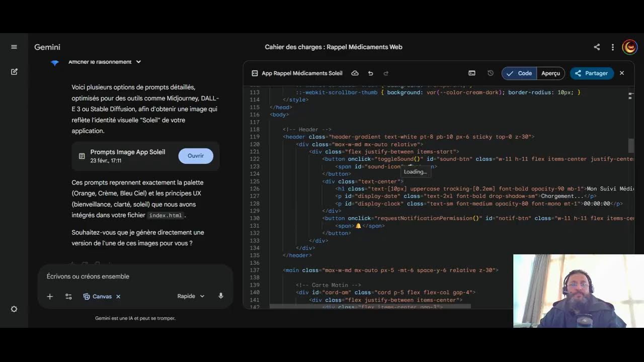
Task: Click the Header comment on line 118
Action: pyautogui.click(x=306, y=129)
